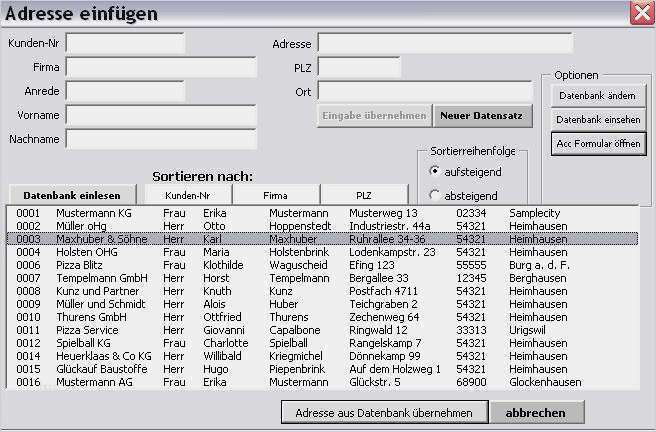Click the Adresse input field
656x432 pixels.
tap(444, 43)
